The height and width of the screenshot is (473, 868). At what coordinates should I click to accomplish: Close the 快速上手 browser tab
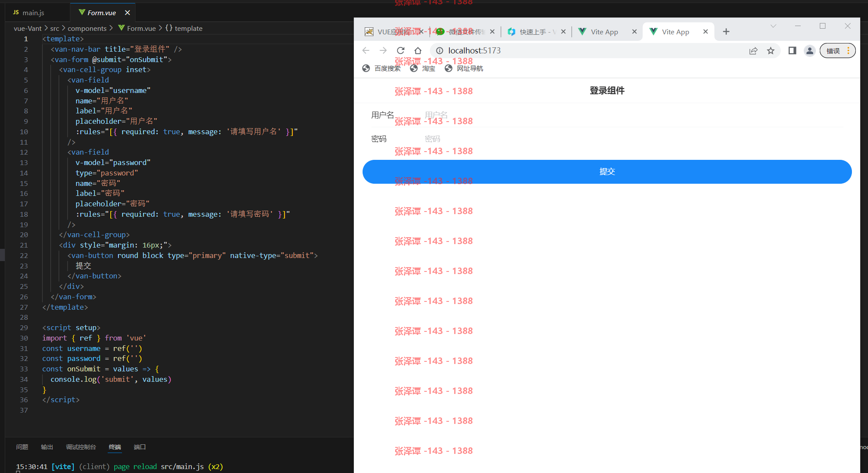click(563, 31)
